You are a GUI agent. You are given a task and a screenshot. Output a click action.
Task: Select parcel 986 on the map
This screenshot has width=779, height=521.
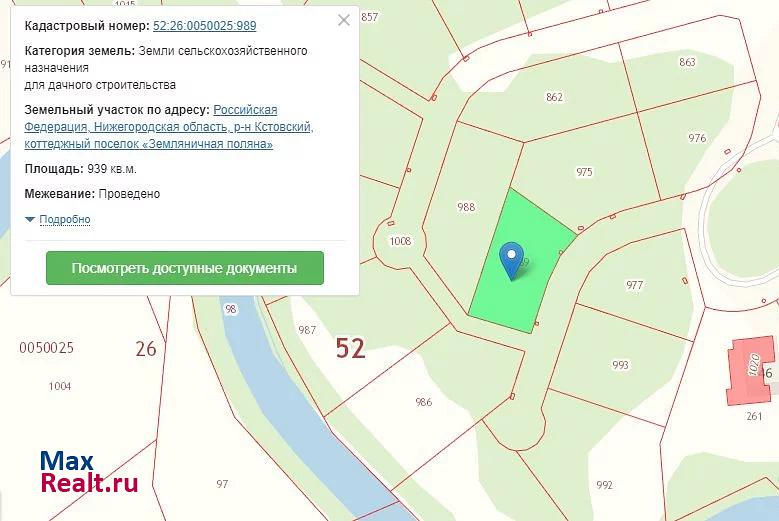pyautogui.click(x=423, y=402)
